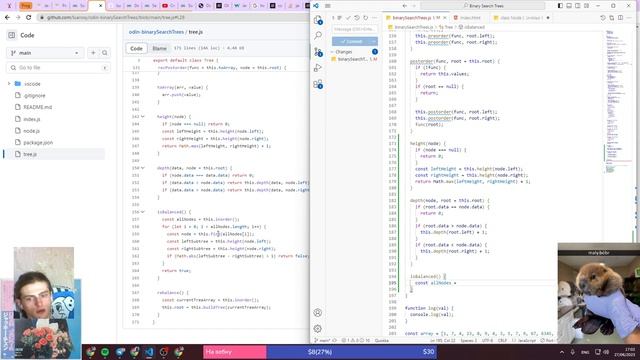Click the split editor icon in VS Code
Screen dimensions: 640x360
[620, 18]
